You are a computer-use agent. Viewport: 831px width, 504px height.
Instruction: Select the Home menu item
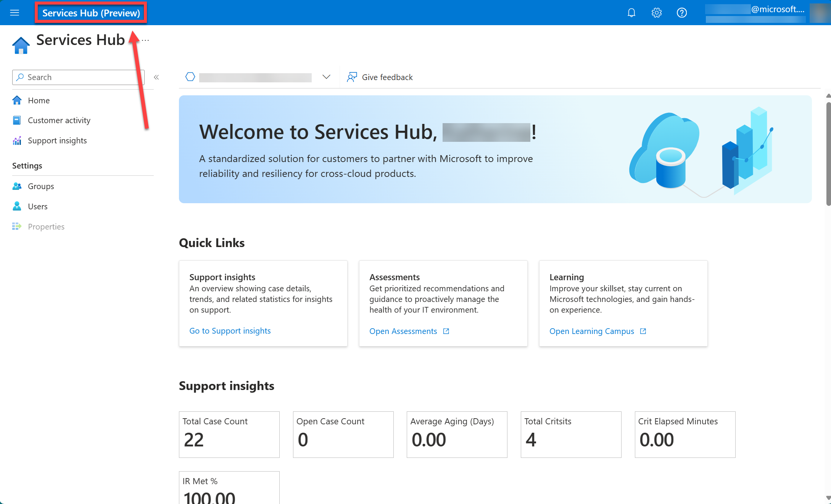39,100
